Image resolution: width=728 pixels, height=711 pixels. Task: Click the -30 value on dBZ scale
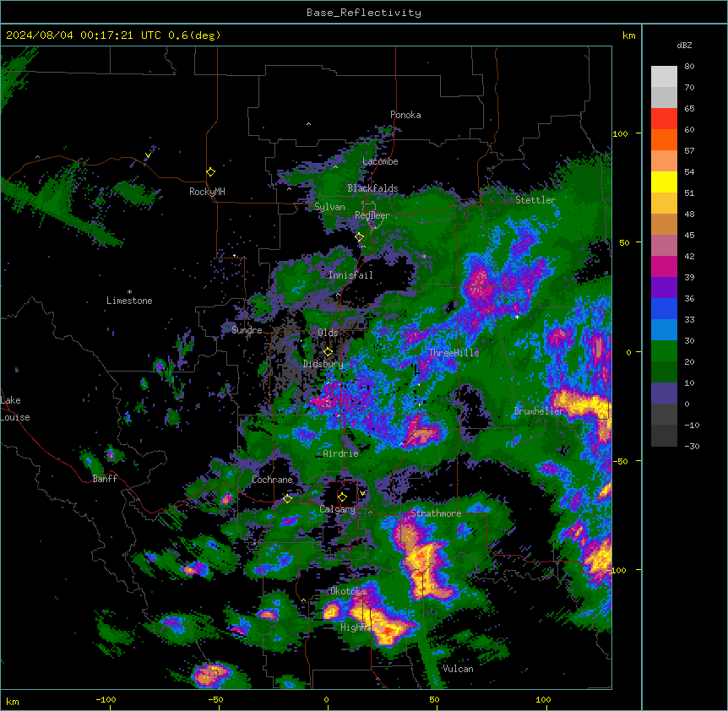[x=692, y=447]
